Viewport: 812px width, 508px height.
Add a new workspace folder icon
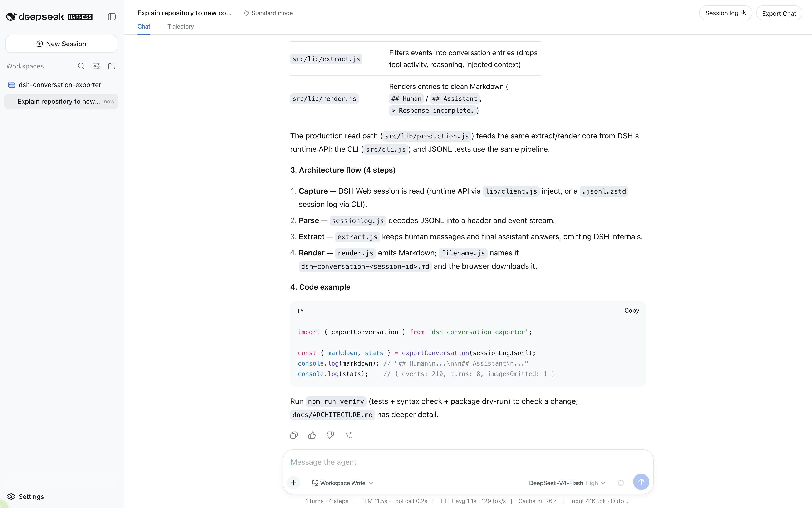(112, 66)
